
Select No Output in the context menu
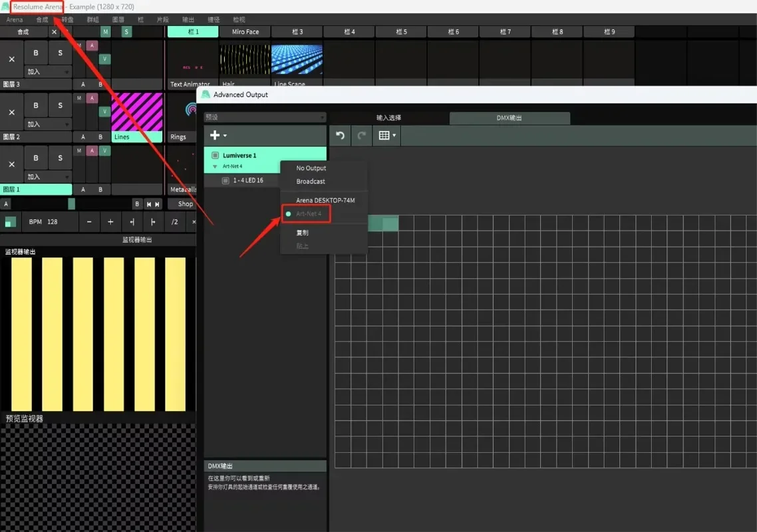point(311,168)
